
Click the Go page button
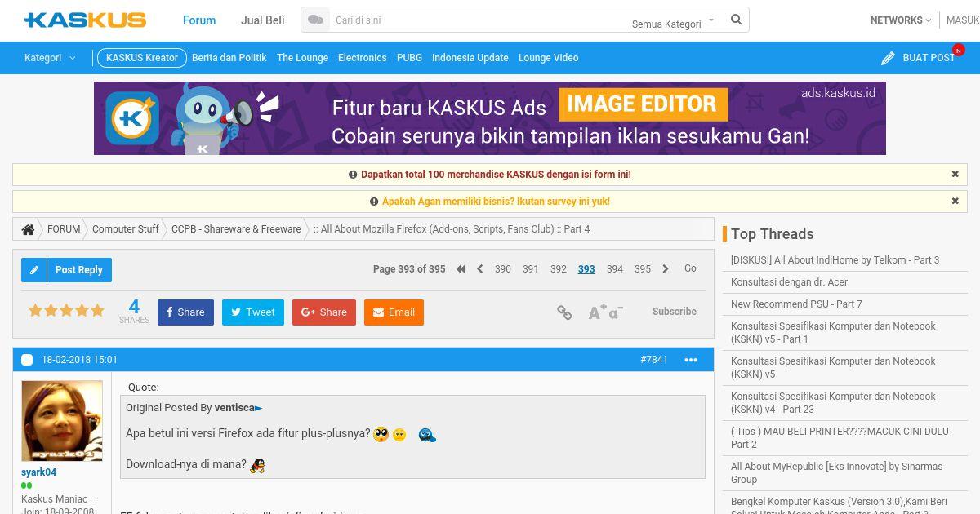coord(690,268)
